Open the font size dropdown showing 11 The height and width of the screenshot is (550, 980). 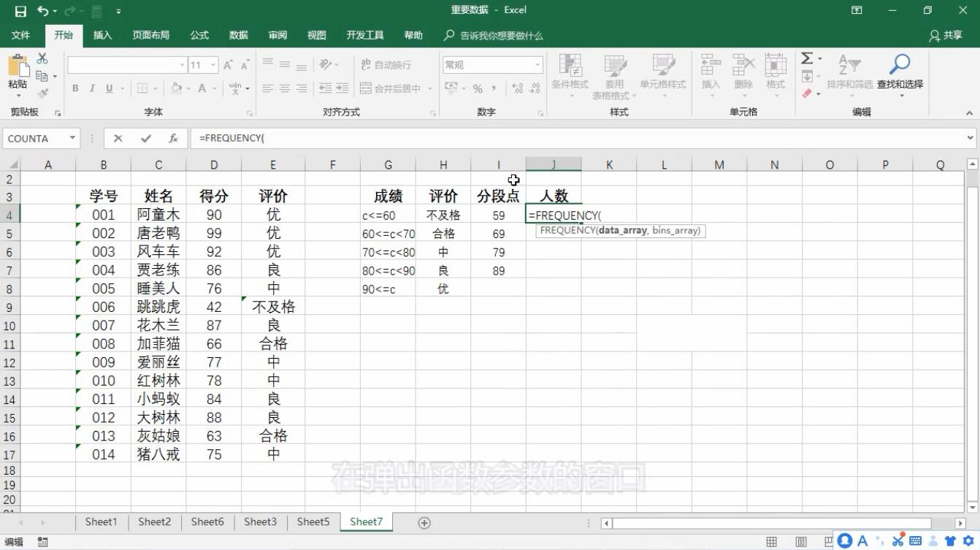coord(213,65)
